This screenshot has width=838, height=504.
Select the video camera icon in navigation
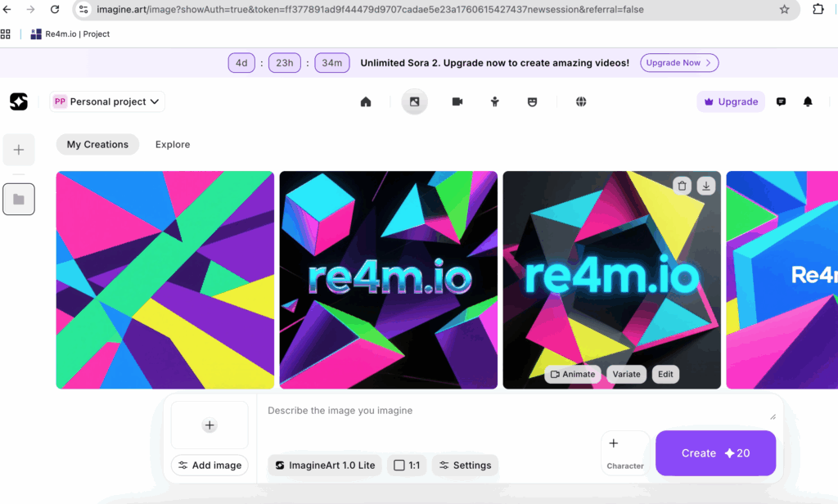[457, 101]
